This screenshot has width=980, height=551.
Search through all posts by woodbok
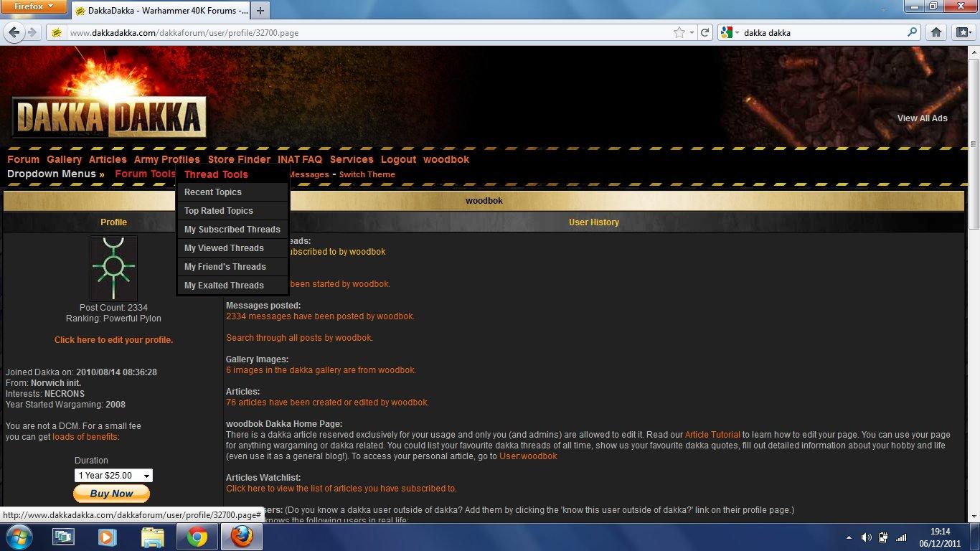click(x=299, y=338)
